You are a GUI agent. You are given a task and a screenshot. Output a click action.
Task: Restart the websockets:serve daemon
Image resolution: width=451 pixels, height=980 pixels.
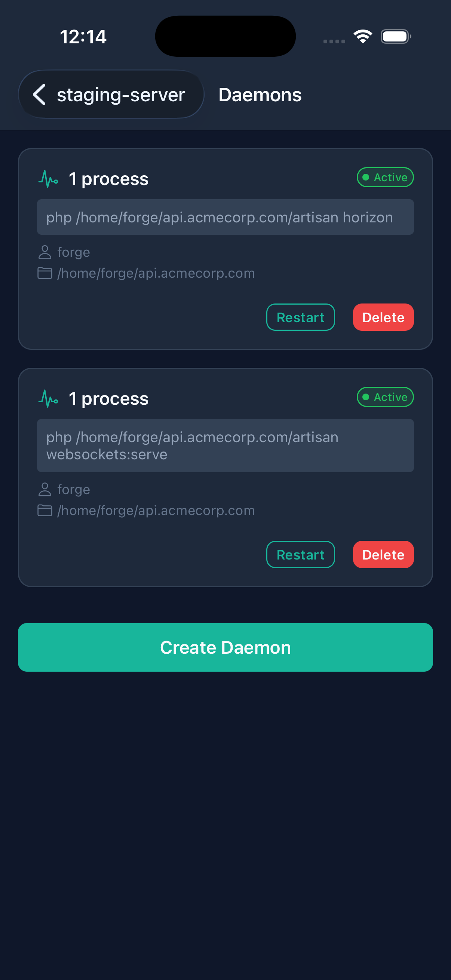(300, 554)
